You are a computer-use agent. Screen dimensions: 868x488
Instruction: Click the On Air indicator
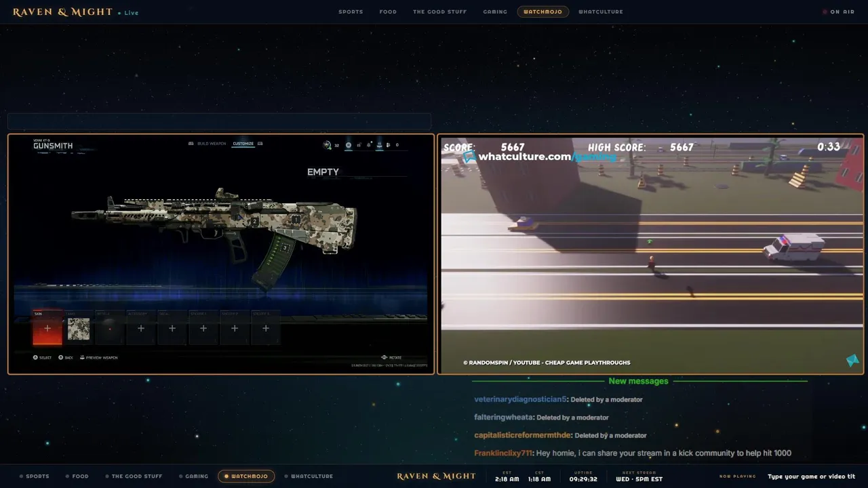(x=838, y=12)
